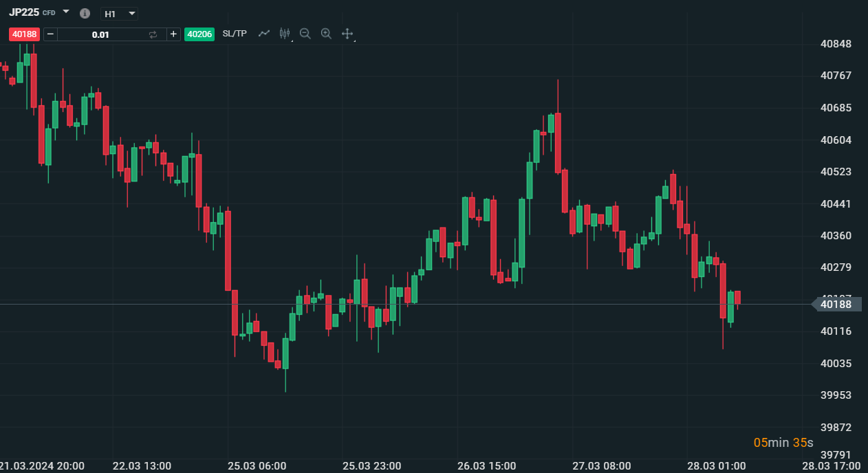Click the instrument info icon
868x473 pixels.
click(x=85, y=13)
